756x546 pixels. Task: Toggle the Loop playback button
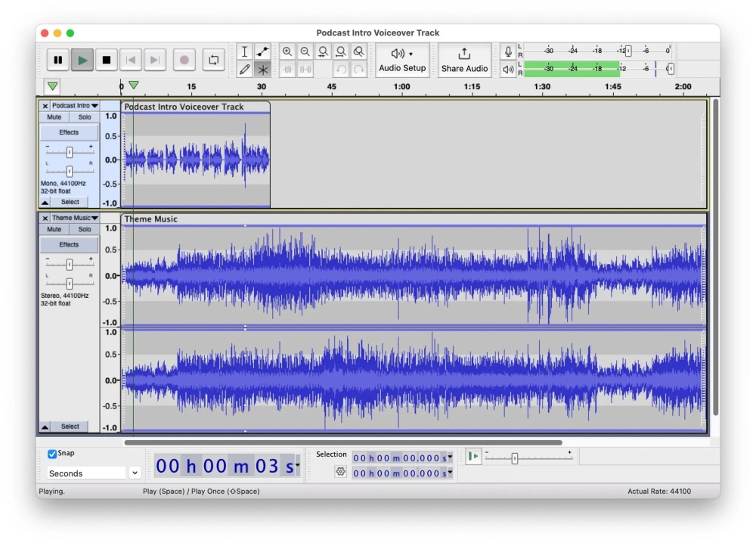[214, 60]
